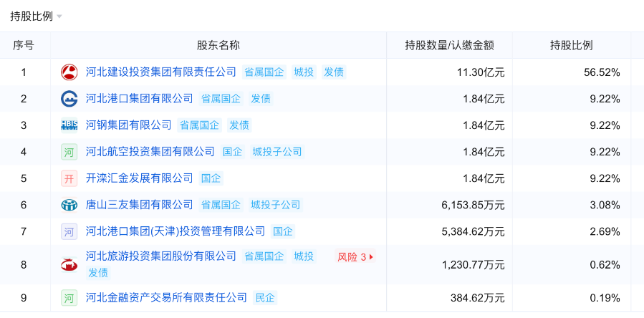Click the 河北港口集团(天津)投资管理 row icon

click(x=69, y=231)
